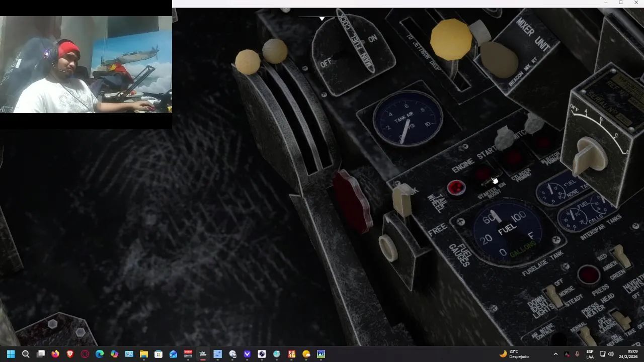Open the Windows Start menu
Image resolution: width=644 pixels, height=362 pixels.
coord(11,354)
